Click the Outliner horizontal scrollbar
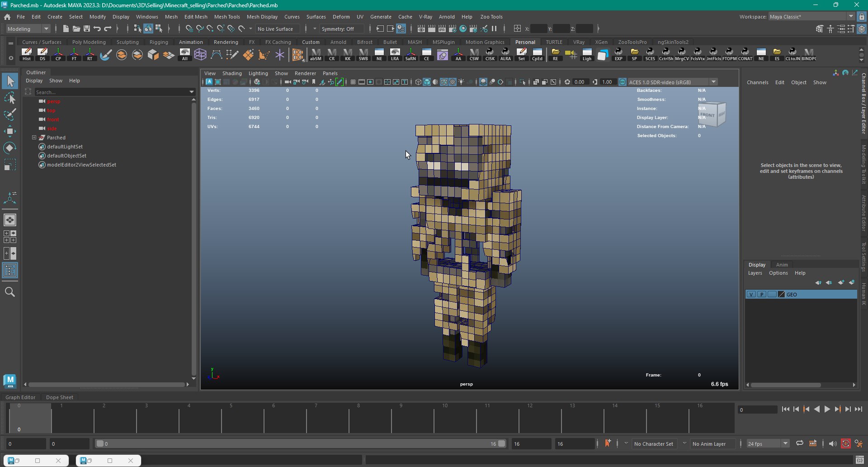The image size is (868, 467). [106, 385]
